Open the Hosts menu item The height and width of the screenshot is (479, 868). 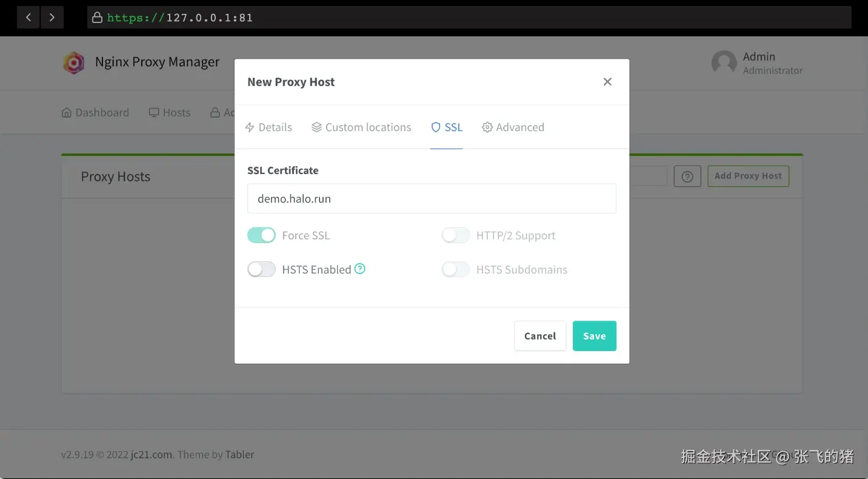(170, 113)
